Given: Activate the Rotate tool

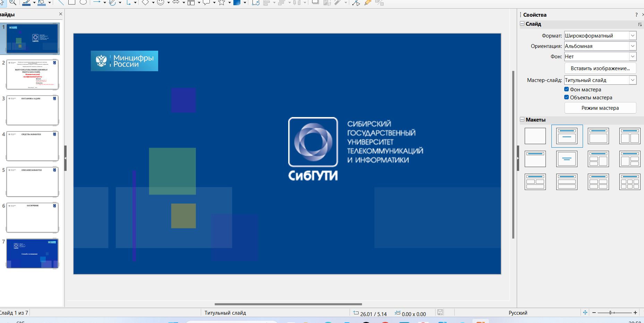Looking at the screenshot, I should tap(256, 2).
